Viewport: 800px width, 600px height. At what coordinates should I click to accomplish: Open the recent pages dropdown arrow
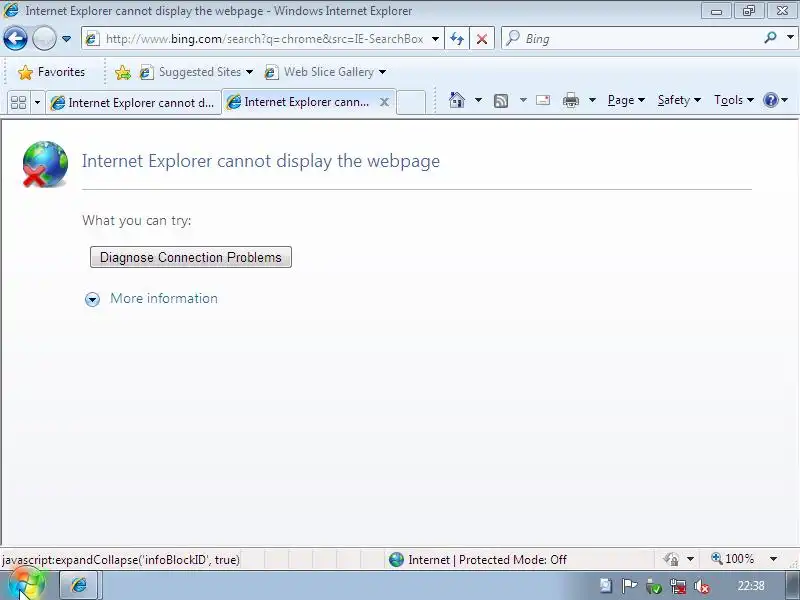[x=66, y=39]
